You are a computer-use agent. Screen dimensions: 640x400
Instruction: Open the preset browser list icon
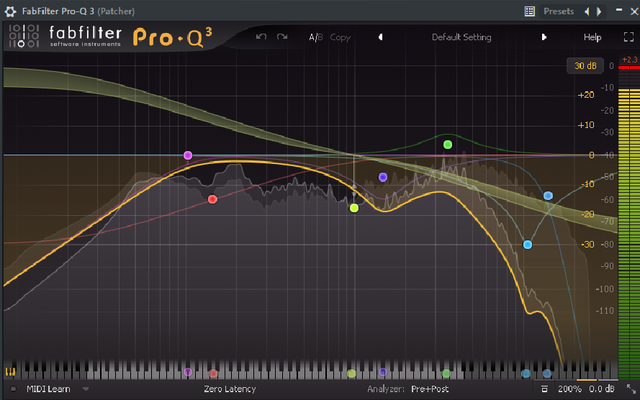pos(529,11)
